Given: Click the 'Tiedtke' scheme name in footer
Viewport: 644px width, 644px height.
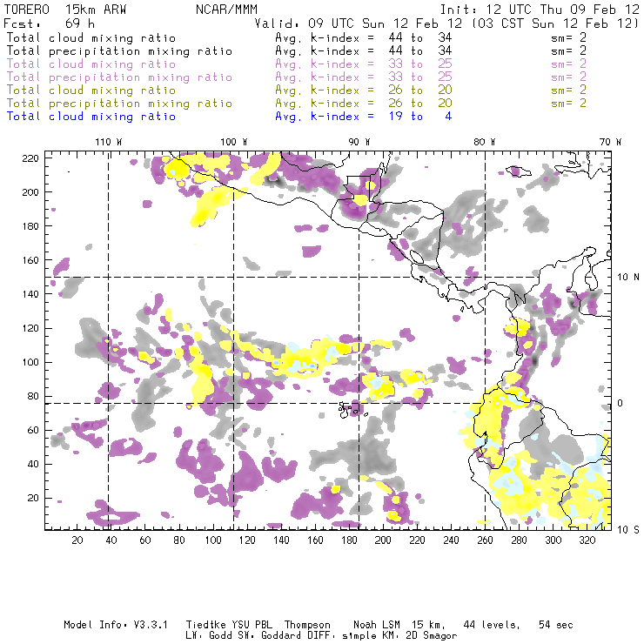Looking at the screenshot, I should pyautogui.click(x=206, y=625).
